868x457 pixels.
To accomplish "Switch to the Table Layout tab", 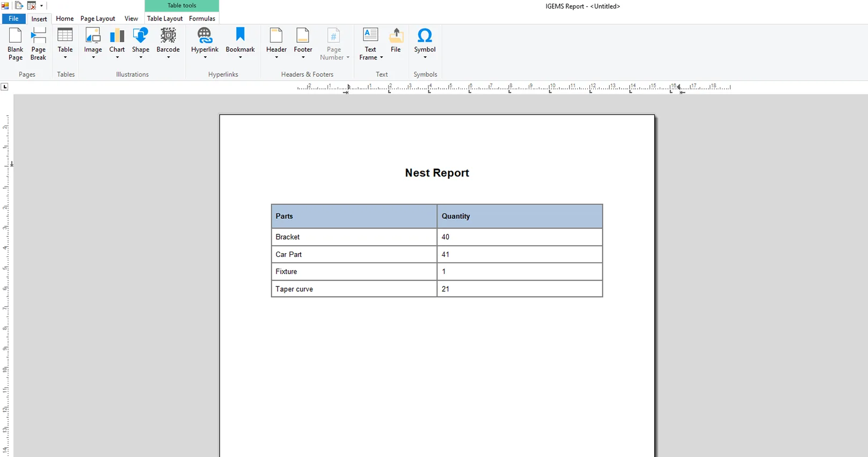I will (165, 19).
